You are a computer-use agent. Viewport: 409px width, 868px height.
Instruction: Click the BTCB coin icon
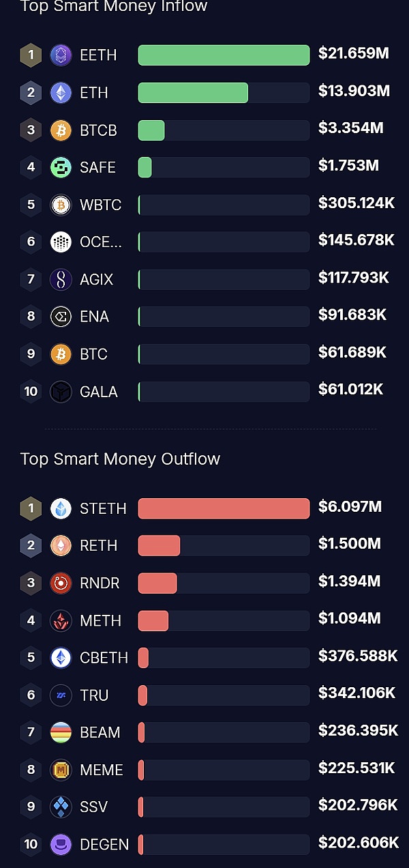pyautogui.click(x=61, y=130)
